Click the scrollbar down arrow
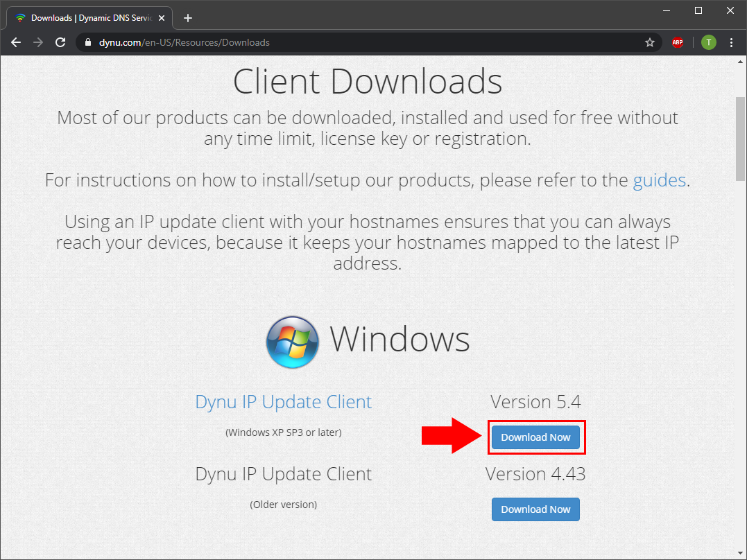The width and height of the screenshot is (747, 560). (x=740, y=554)
